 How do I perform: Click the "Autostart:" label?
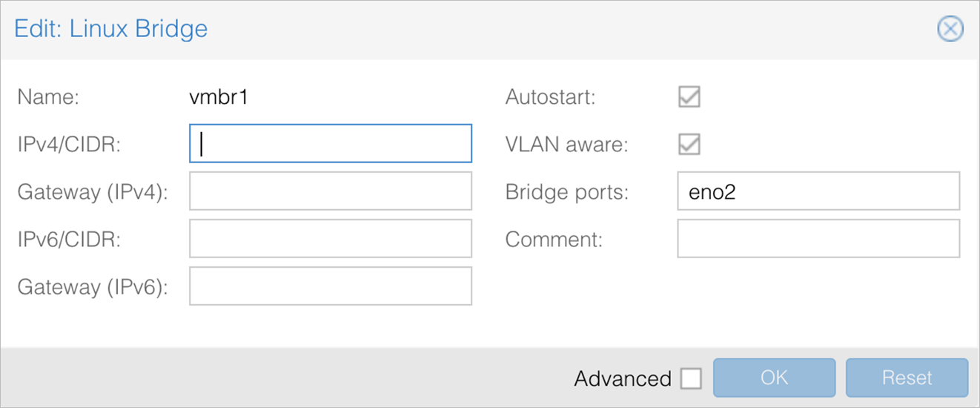click(550, 97)
